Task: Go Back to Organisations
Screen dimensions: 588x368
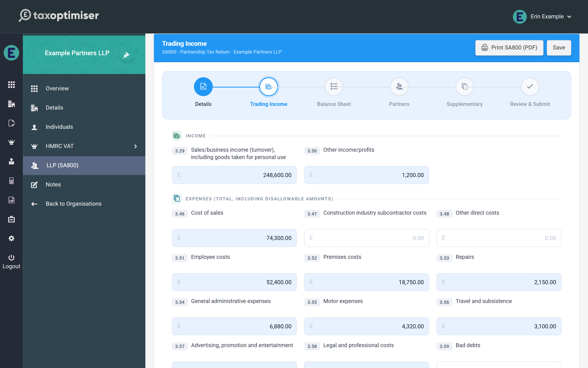Action: tap(84, 204)
